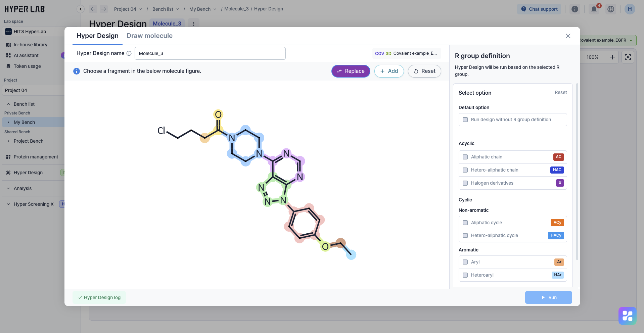Click the Hyper Design name input field

[x=210, y=53]
